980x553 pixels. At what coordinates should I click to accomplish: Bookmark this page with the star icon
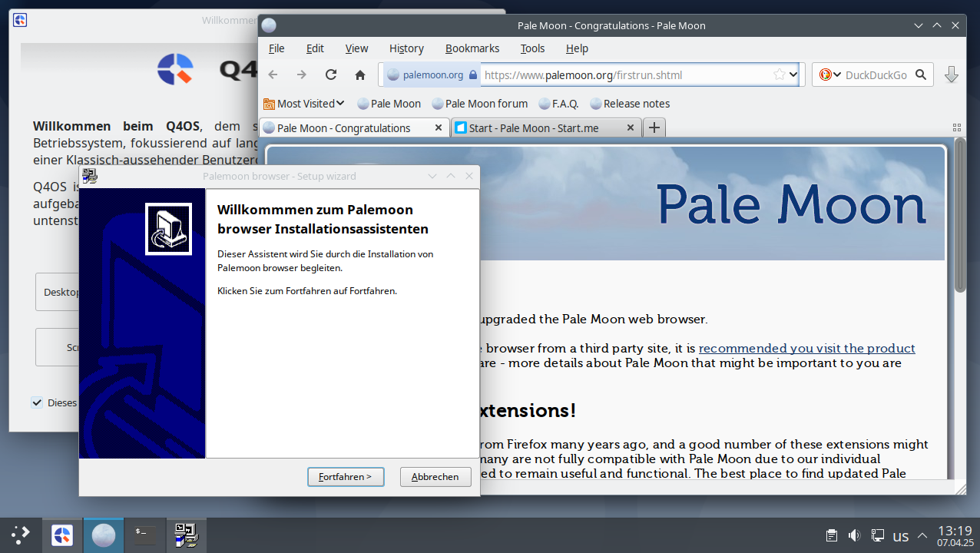tap(779, 75)
